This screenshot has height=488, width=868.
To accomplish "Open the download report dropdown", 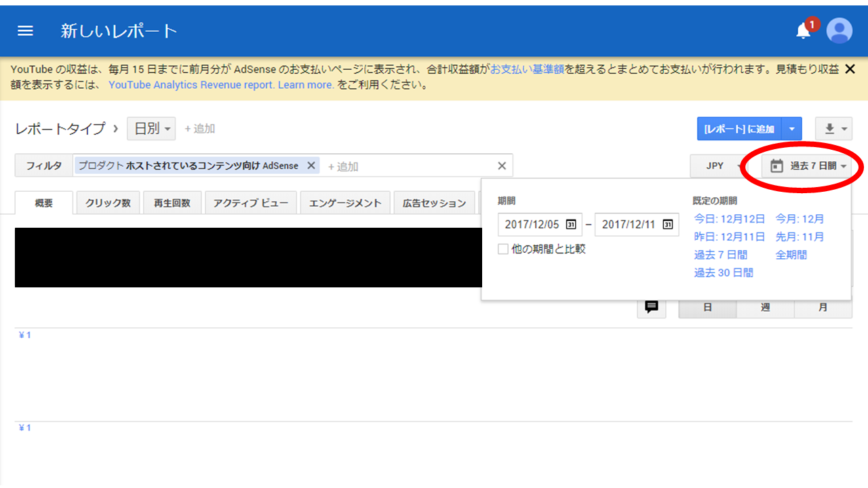I will 835,129.
